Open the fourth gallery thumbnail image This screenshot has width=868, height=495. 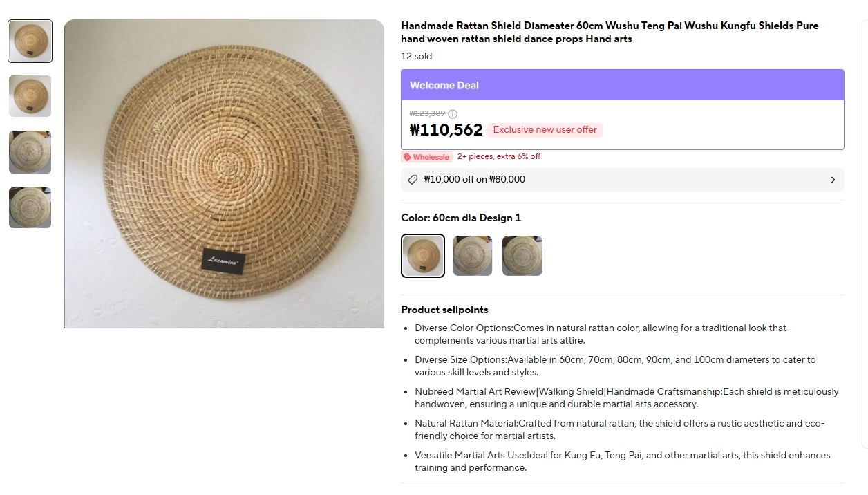pyautogui.click(x=30, y=207)
